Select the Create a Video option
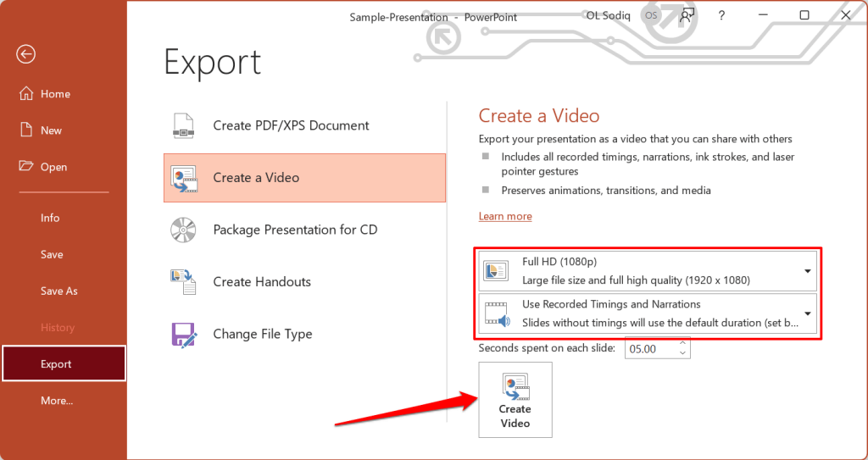 [x=304, y=178]
